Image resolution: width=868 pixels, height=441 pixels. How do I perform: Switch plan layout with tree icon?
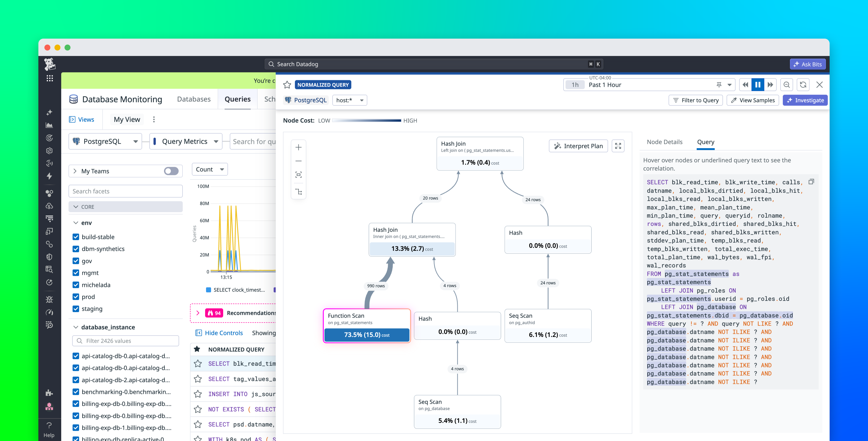[x=299, y=191]
